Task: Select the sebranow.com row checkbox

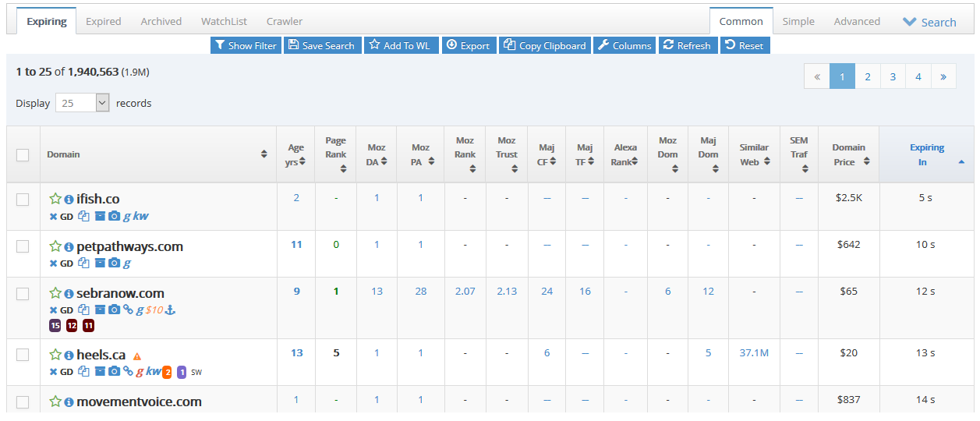Action: [x=23, y=294]
